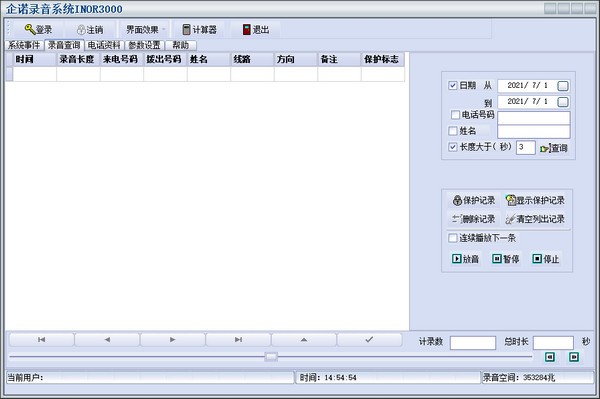Viewport: 600px width, 399px height.
Task: Click the 保护标志 column header
Action: [383, 59]
